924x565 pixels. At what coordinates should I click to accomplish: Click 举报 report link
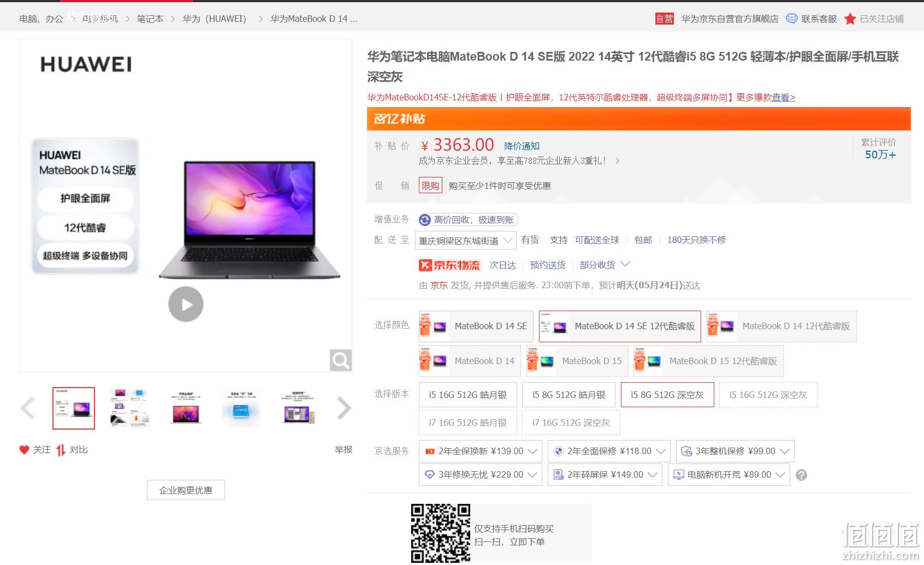click(343, 450)
